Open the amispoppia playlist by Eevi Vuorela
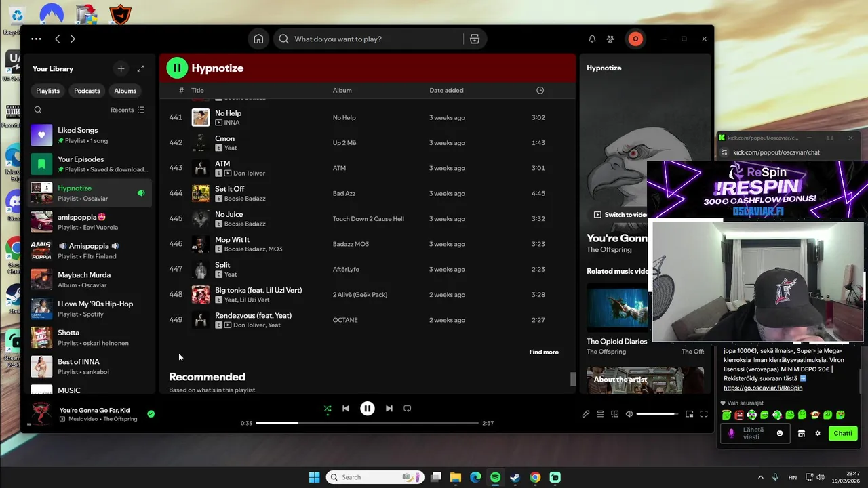 click(90, 222)
